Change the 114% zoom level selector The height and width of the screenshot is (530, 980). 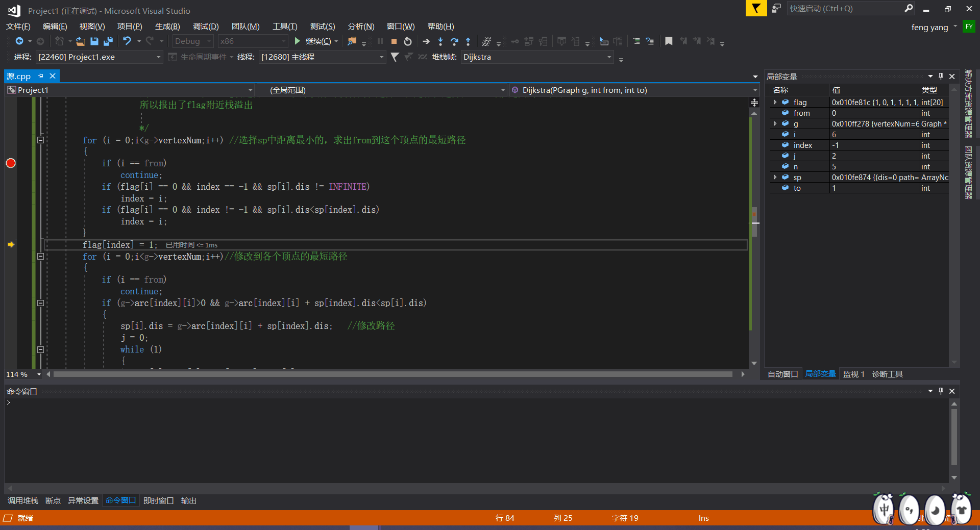pos(22,374)
